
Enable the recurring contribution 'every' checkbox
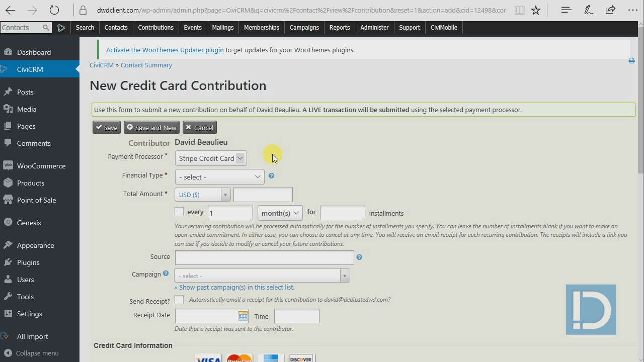coord(179,212)
